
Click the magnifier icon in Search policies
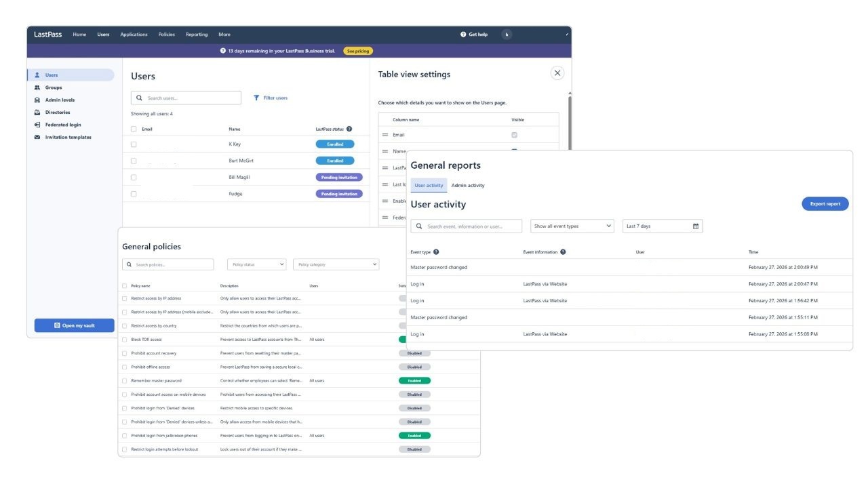point(130,264)
